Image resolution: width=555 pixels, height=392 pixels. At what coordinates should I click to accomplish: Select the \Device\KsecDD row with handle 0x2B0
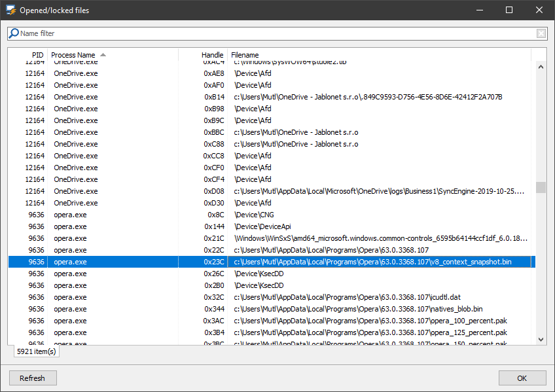point(272,285)
